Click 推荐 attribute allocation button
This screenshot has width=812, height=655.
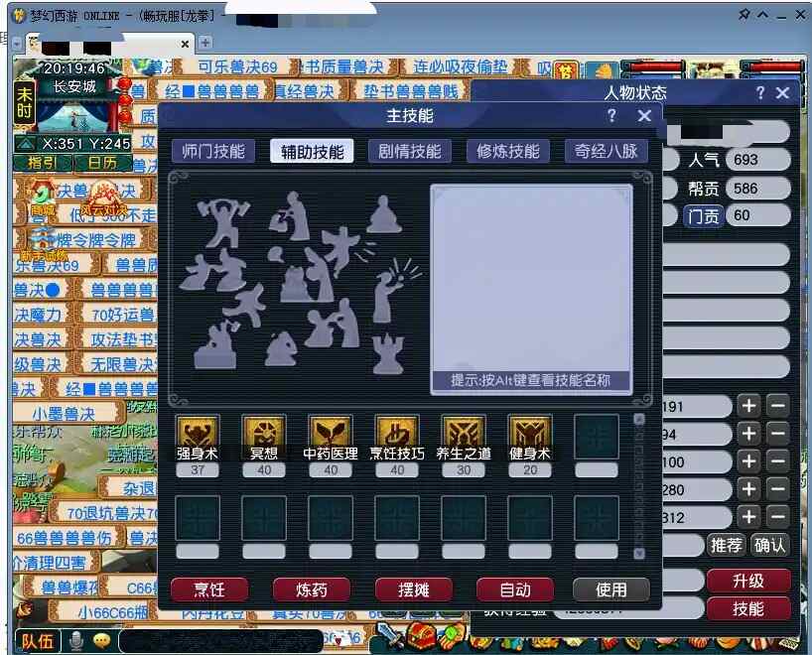pyautogui.click(x=727, y=545)
